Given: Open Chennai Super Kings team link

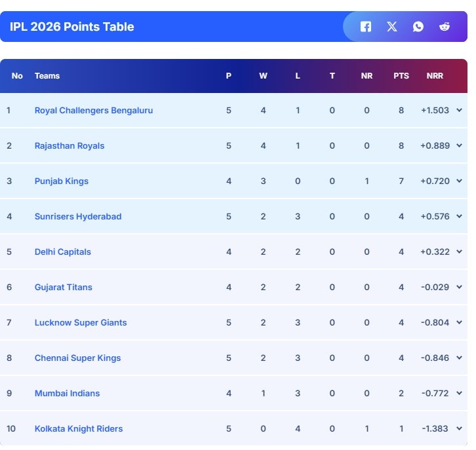Looking at the screenshot, I should (77, 358).
